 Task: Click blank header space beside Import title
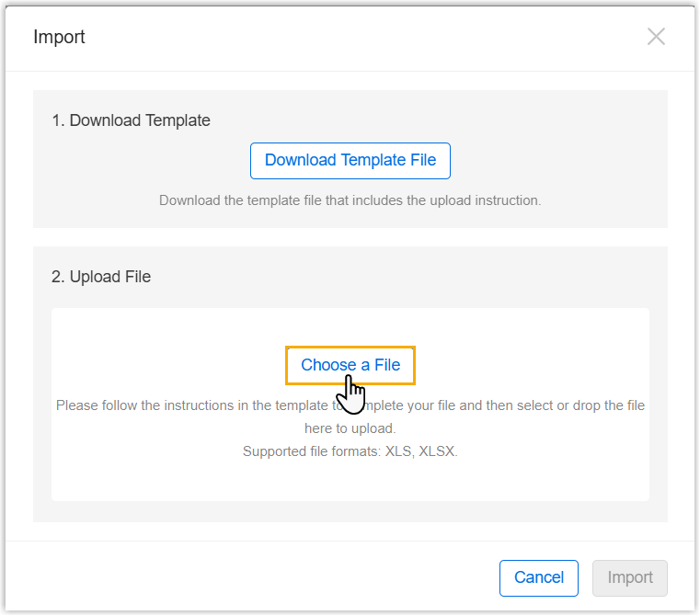click(368, 38)
